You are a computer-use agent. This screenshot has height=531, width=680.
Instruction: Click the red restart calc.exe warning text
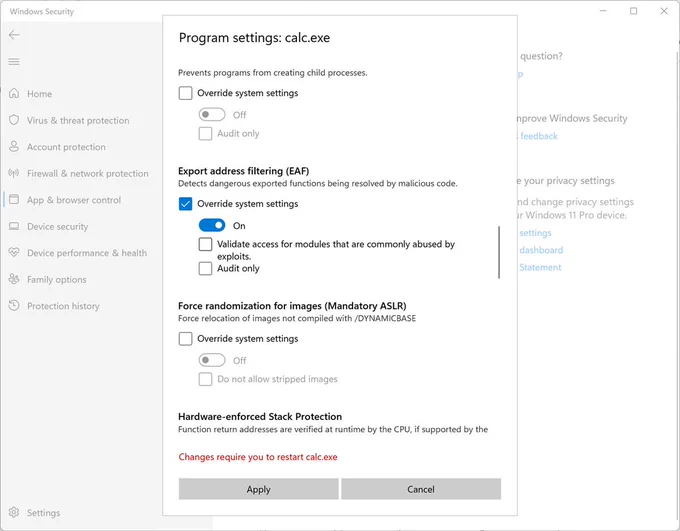click(x=258, y=457)
